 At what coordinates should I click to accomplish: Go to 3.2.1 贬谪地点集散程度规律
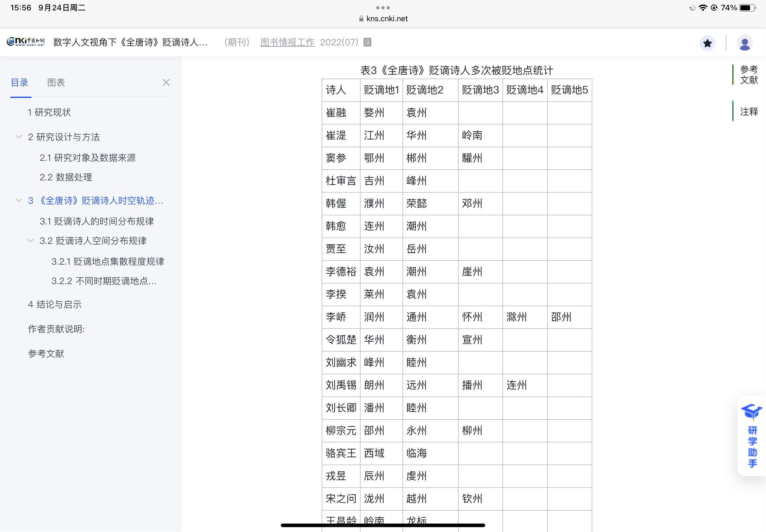(108, 261)
